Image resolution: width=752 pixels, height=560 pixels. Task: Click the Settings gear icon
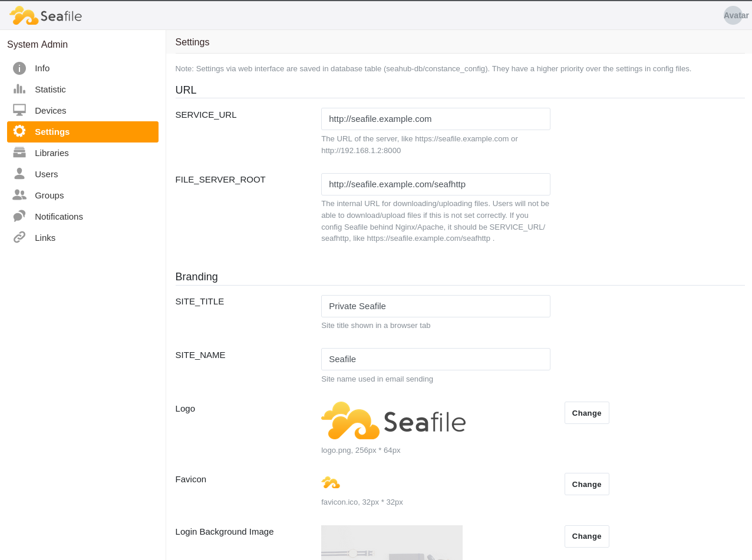pyautogui.click(x=19, y=132)
